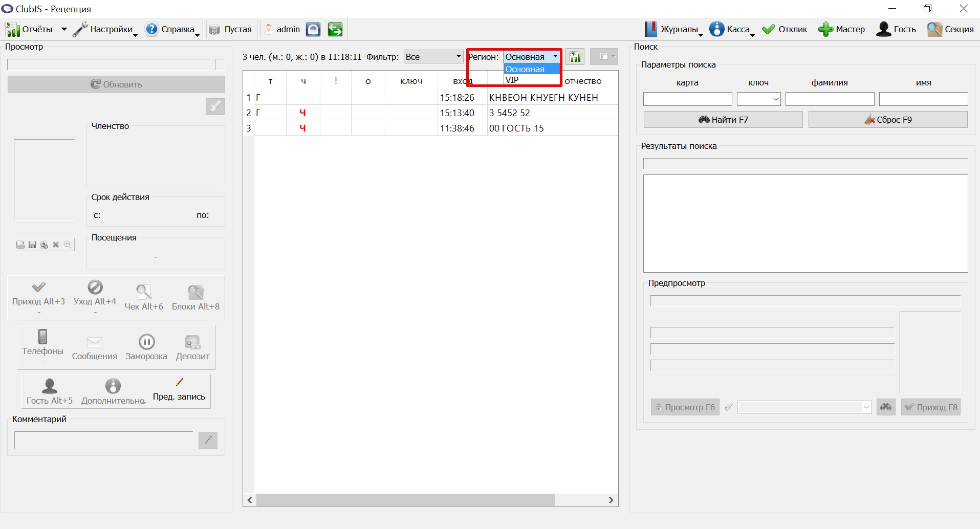Click the disabled Обновить refresh button

116,84
